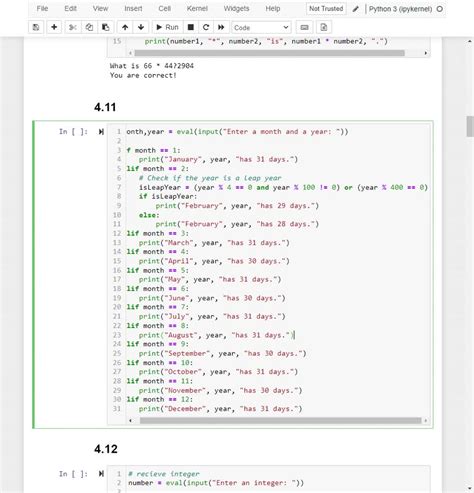Click the kernel idle circle indicator
This screenshot has width=474, height=493.
coord(440,9)
